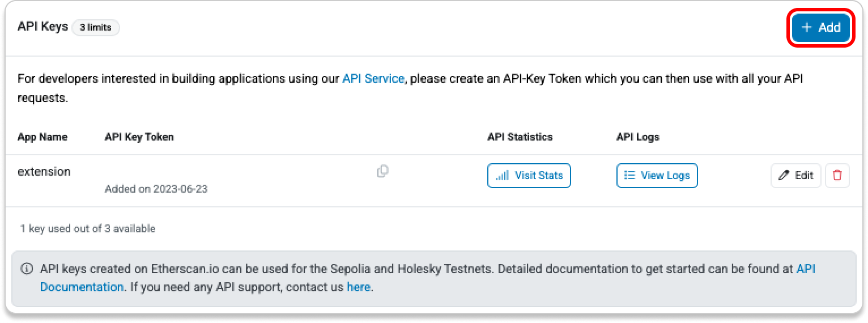868x323 pixels.
Task: Click the API Key Token column header
Action: (139, 137)
